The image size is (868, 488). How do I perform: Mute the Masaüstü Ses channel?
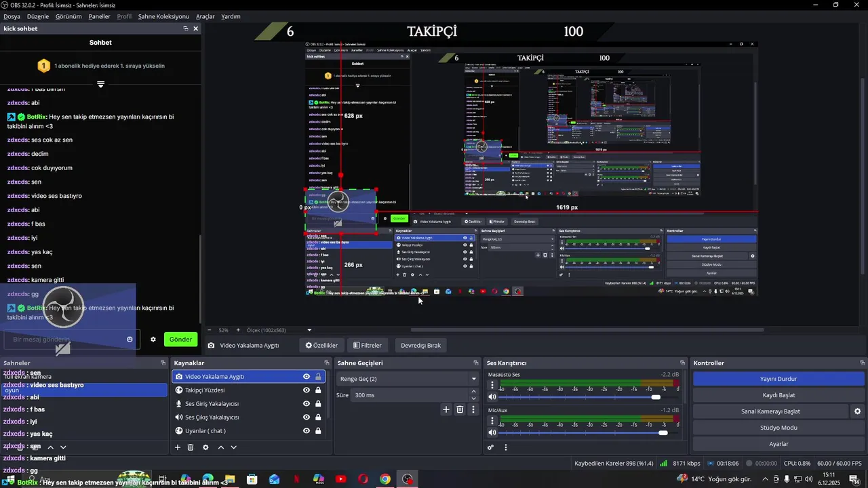click(x=492, y=396)
